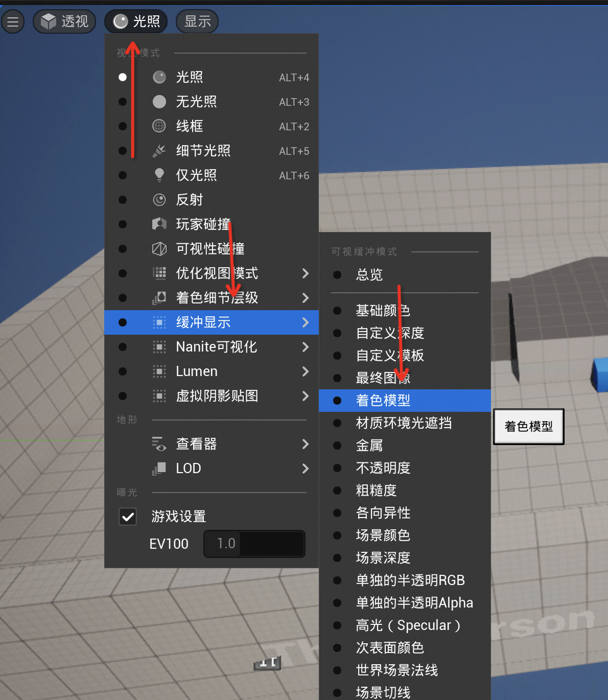Adjust the EV100 value slider
608x700 pixels.
[254, 544]
